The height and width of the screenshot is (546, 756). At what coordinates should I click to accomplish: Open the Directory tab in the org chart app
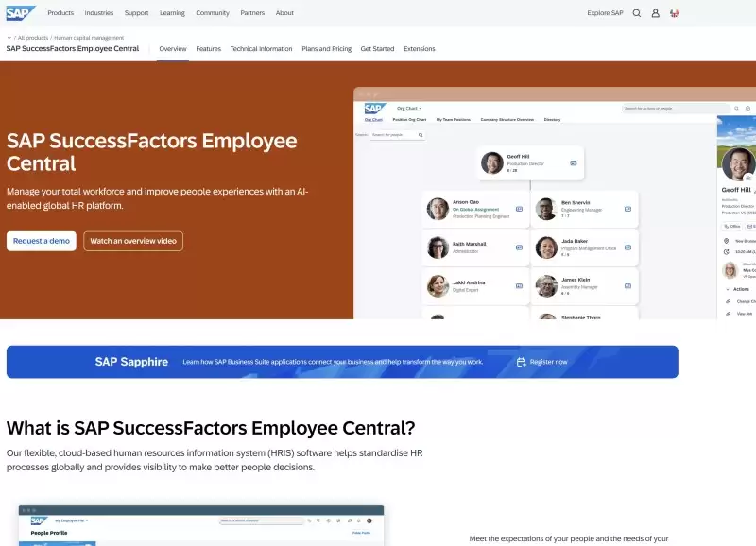pos(552,117)
